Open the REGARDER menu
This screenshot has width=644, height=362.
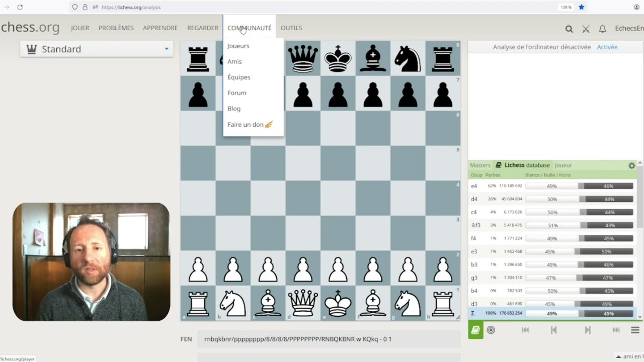(x=203, y=28)
